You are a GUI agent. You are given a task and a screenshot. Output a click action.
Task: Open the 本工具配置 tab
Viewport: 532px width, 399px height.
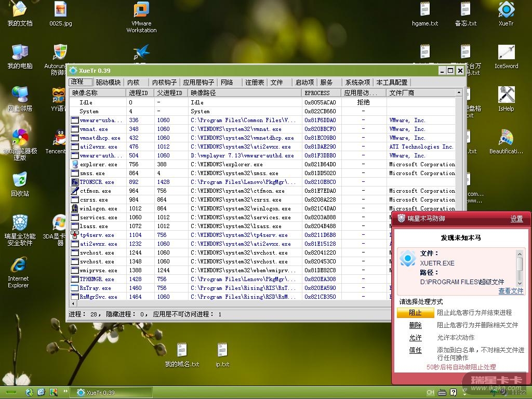coord(392,82)
